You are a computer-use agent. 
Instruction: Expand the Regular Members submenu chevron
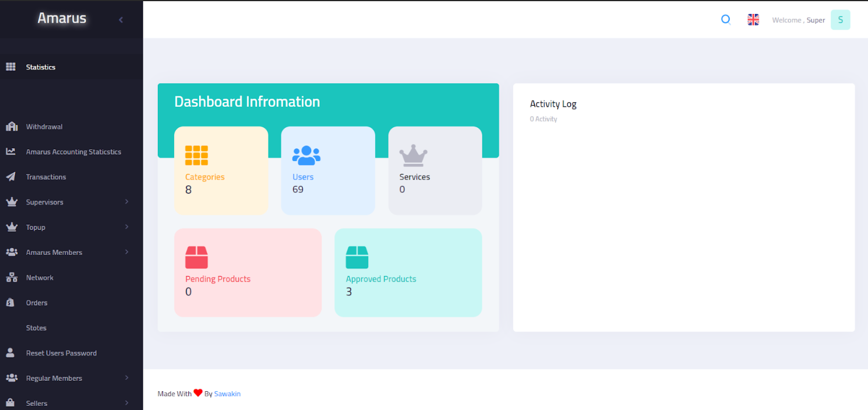coord(126,378)
